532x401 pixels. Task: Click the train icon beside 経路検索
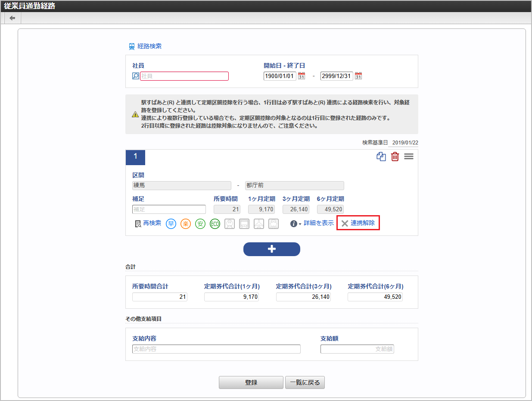pyautogui.click(x=131, y=46)
